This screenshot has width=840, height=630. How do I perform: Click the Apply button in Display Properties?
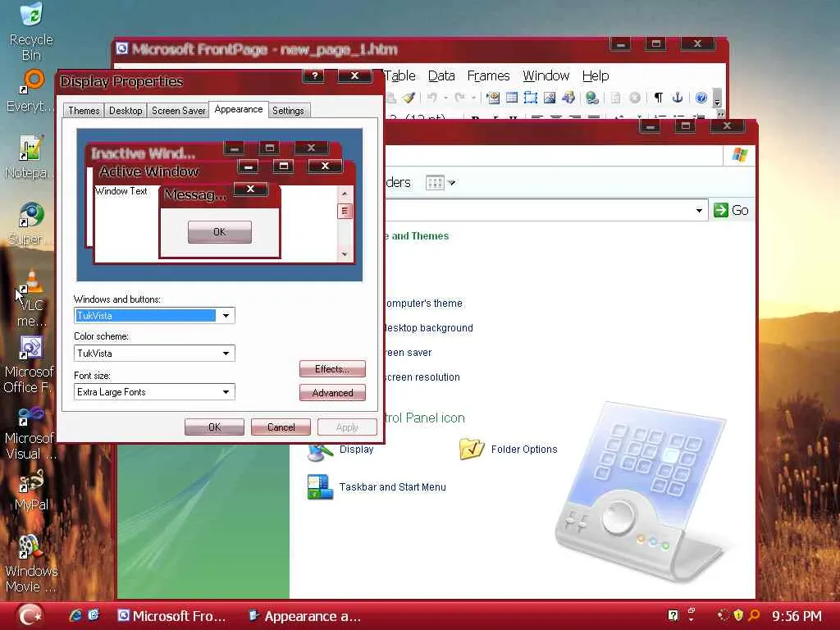347,427
